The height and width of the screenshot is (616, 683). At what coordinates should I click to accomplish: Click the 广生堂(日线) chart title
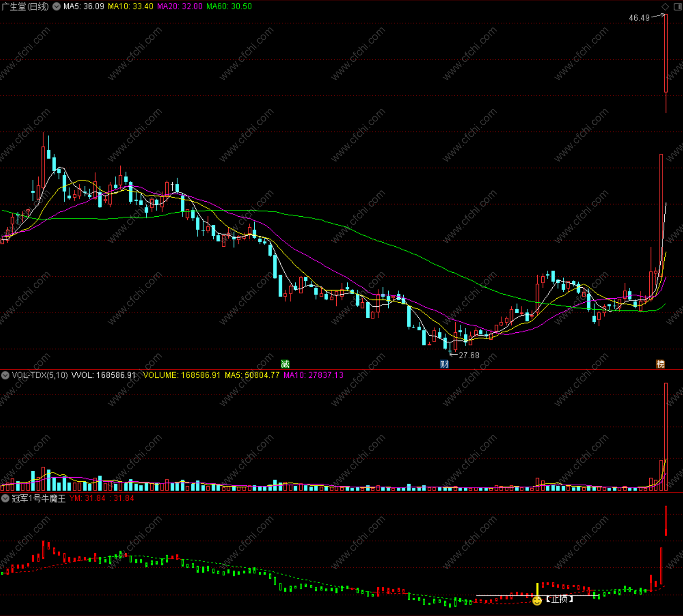25,6
